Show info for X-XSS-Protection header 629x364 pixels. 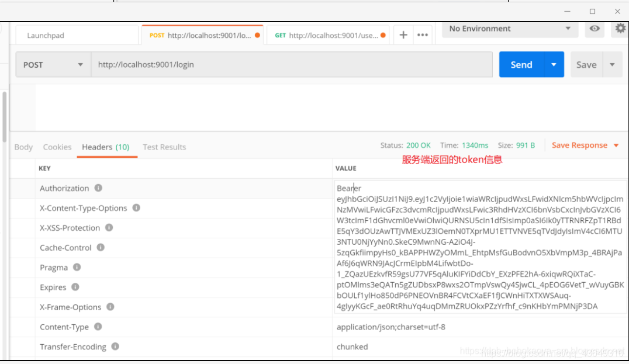(109, 227)
